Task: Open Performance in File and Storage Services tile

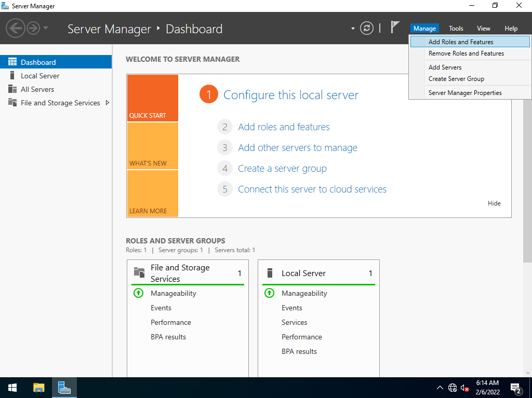Action: coord(170,322)
